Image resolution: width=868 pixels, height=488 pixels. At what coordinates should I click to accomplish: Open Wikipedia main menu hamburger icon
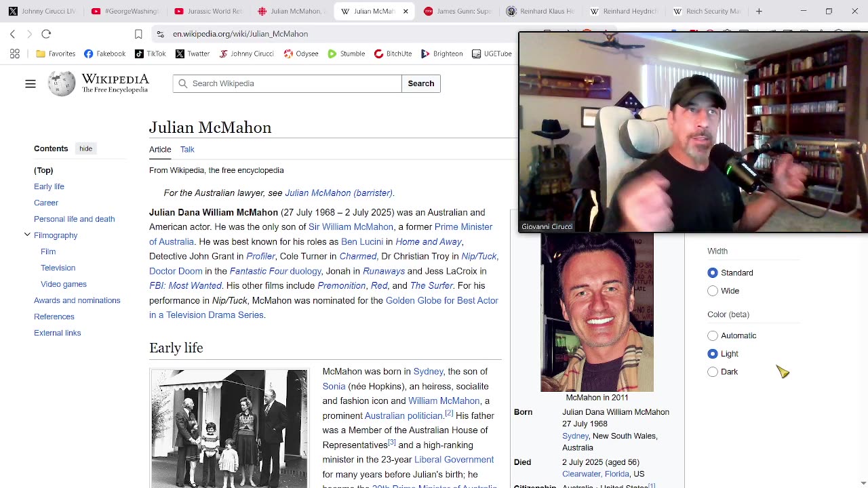[x=31, y=83]
